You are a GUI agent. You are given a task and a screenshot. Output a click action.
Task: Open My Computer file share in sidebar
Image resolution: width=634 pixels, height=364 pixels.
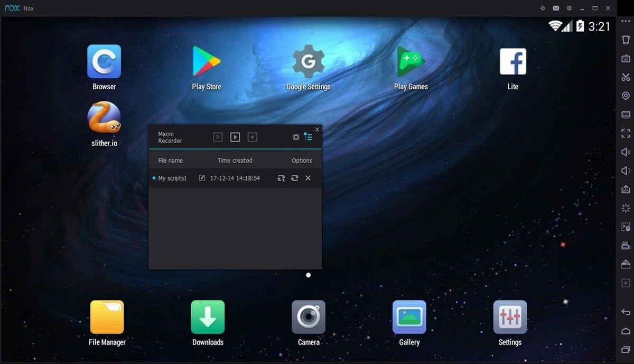[x=626, y=115]
